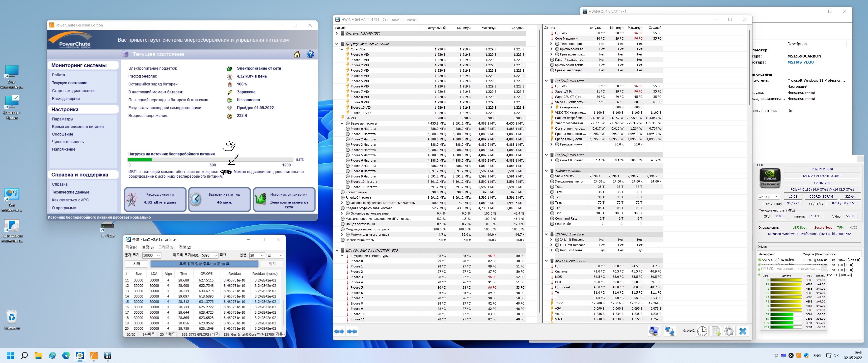Open the Расход энергии sidebar link
This screenshot has width=868, height=363.
[x=66, y=99]
